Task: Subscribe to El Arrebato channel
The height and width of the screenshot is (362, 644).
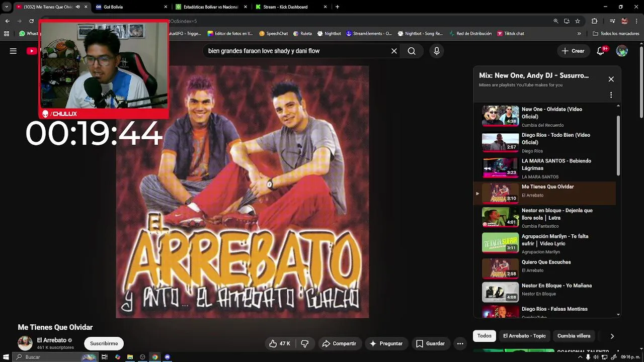Action: tap(104, 343)
